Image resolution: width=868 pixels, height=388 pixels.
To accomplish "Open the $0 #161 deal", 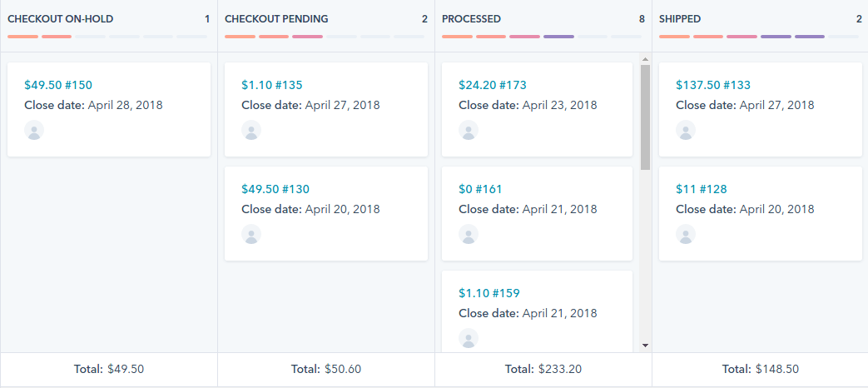I will [x=481, y=189].
